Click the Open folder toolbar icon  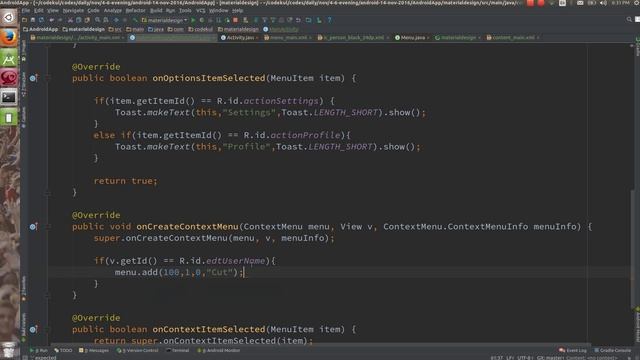(25, 20)
